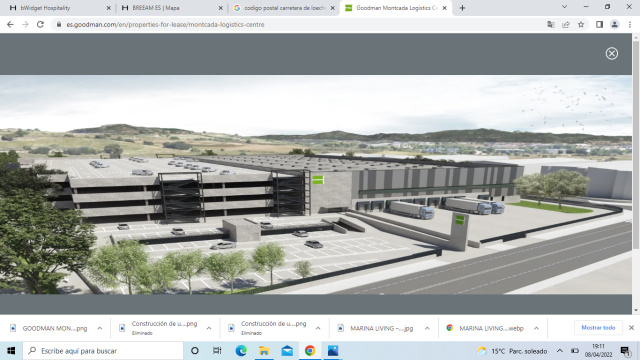Open File Explorer from taskbar
Image resolution: width=640 pixels, height=360 pixels.
pos(264,351)
